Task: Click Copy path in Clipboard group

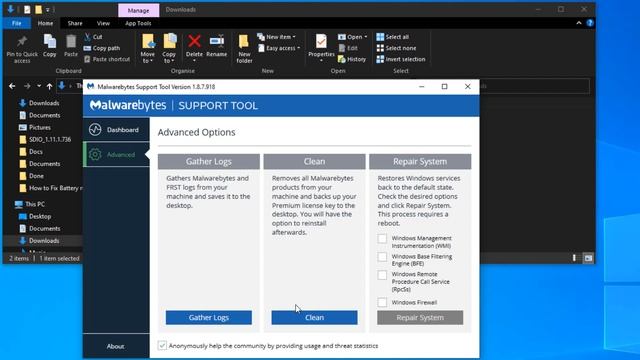Action: click(102, 48)
